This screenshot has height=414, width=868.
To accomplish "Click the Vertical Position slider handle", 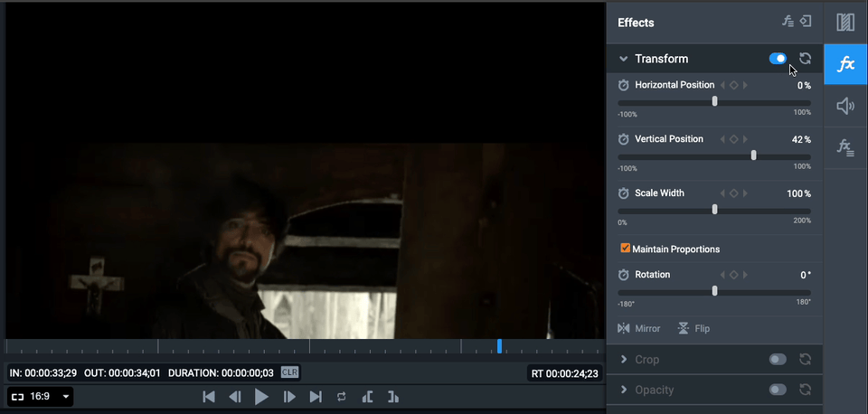I will tap(753, 155).
